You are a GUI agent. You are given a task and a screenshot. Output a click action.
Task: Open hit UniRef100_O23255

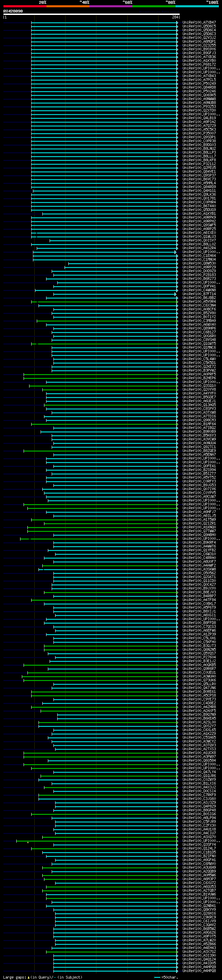[x=199, y=45]
